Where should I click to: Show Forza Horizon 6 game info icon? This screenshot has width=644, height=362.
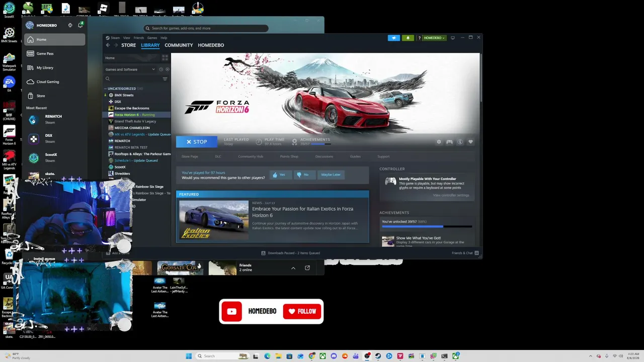click(x=460, y=142)
